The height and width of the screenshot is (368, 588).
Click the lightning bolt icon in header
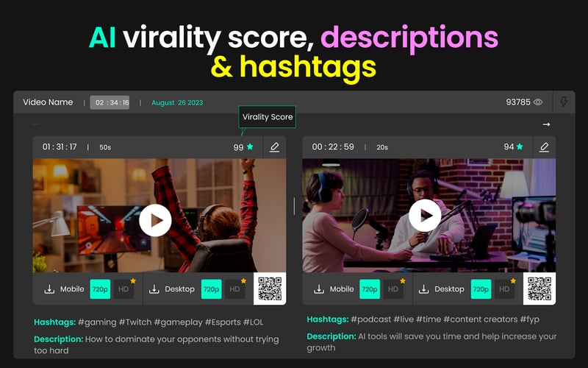click(x=564, y=102)
